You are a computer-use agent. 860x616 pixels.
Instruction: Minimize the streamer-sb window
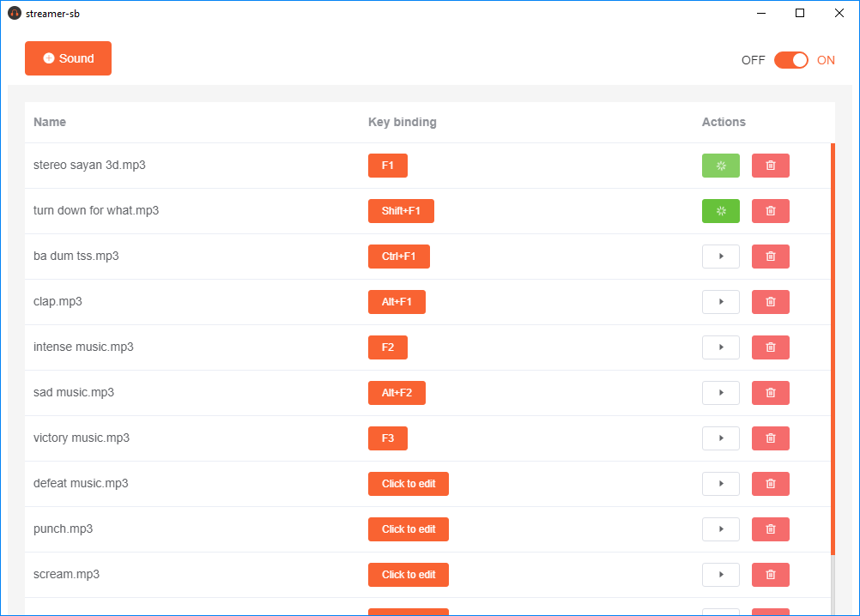[x=760, y=13]
